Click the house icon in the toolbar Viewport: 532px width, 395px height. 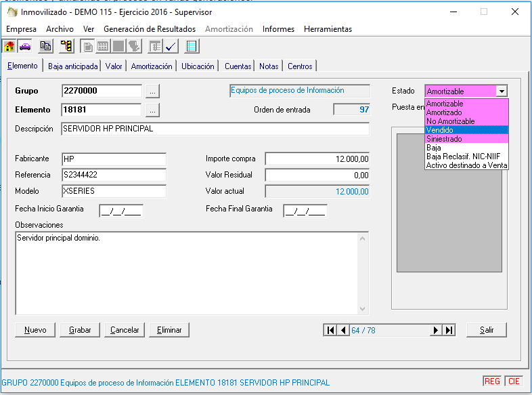9,46
